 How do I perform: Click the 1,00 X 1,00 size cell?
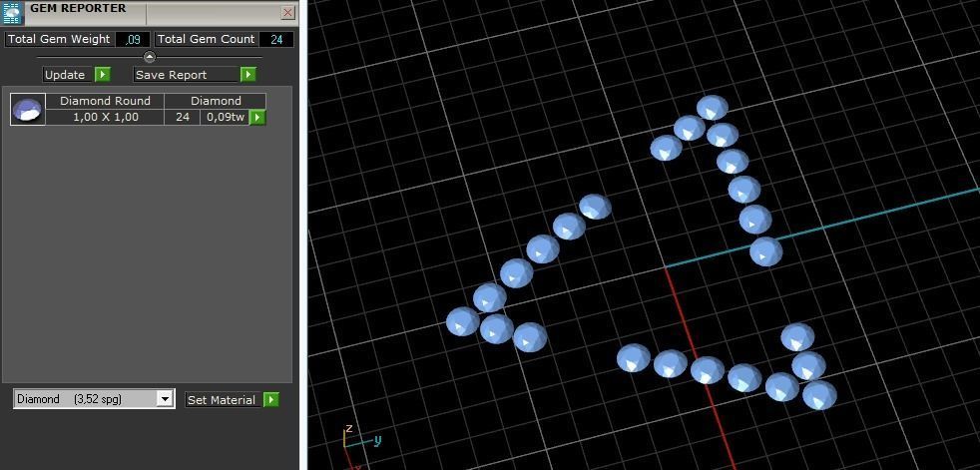click(105, 117)
